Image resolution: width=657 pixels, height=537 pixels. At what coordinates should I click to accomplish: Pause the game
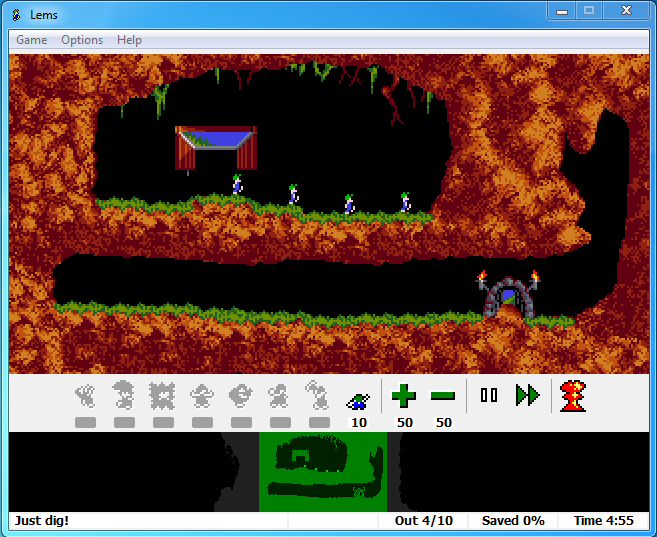point(489,395)
